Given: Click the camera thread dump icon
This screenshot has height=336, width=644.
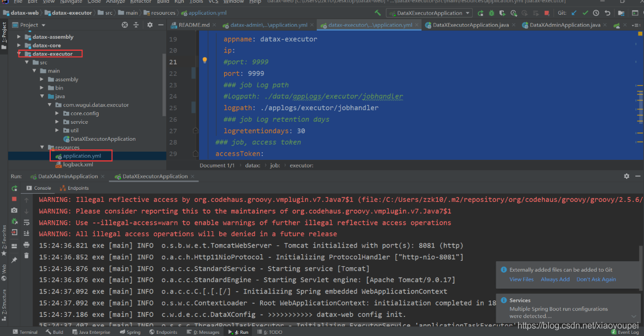Looking at the screenshot, I should coord(14,211).
